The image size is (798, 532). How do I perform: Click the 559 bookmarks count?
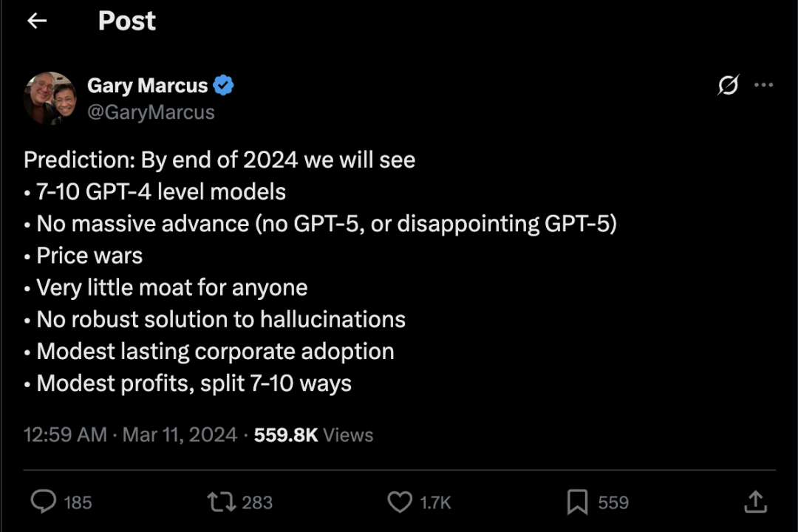[613, 503]
